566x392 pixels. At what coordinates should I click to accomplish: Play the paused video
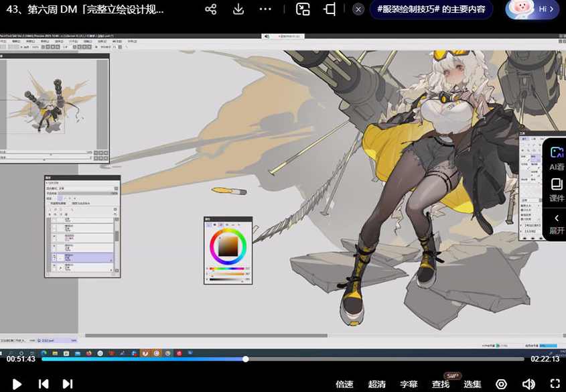coord(17,384)
